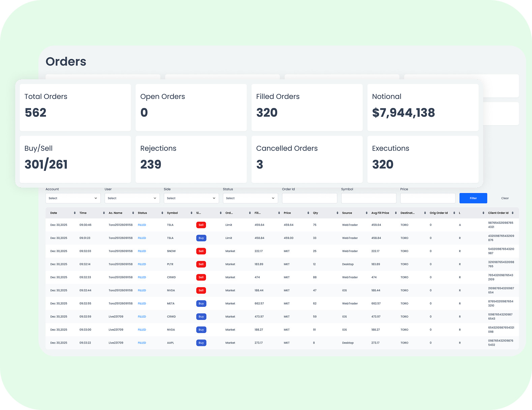Focus the Order Id input field

pos(309,198)
